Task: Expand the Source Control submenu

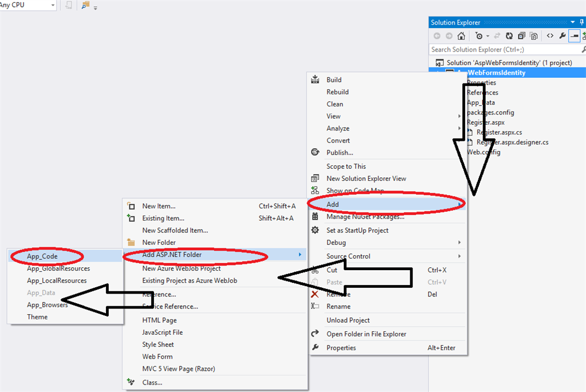Action: tap(387, 256)
